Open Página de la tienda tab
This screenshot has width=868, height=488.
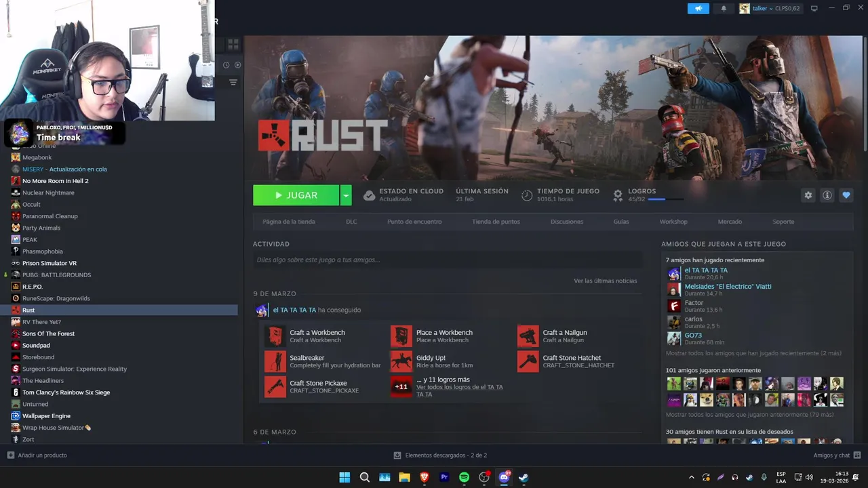[289, 222]
